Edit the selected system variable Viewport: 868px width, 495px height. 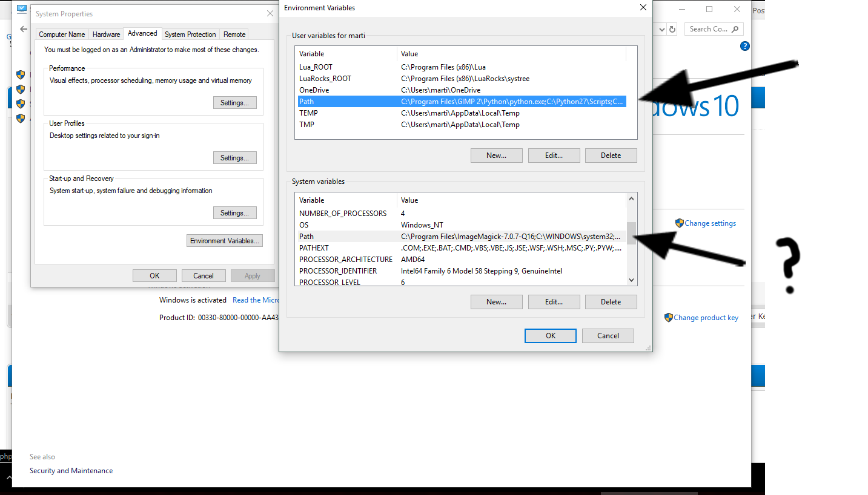pyautogui.click(x=554, y=302)
